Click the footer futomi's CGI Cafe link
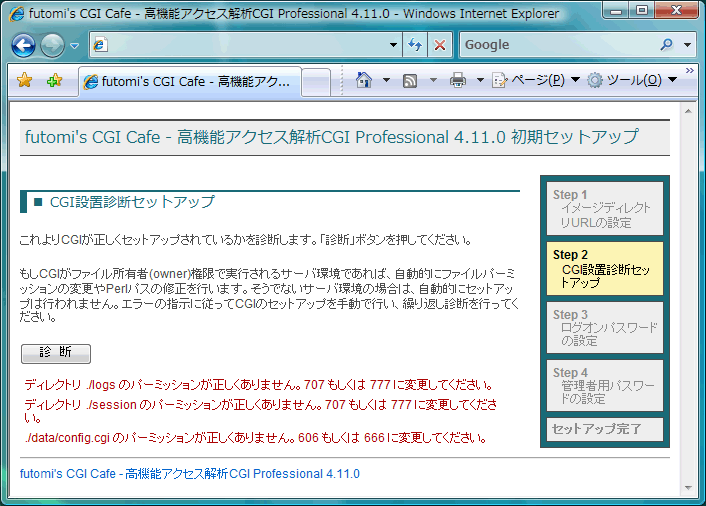Screen dimensions: 706x506 190,474
